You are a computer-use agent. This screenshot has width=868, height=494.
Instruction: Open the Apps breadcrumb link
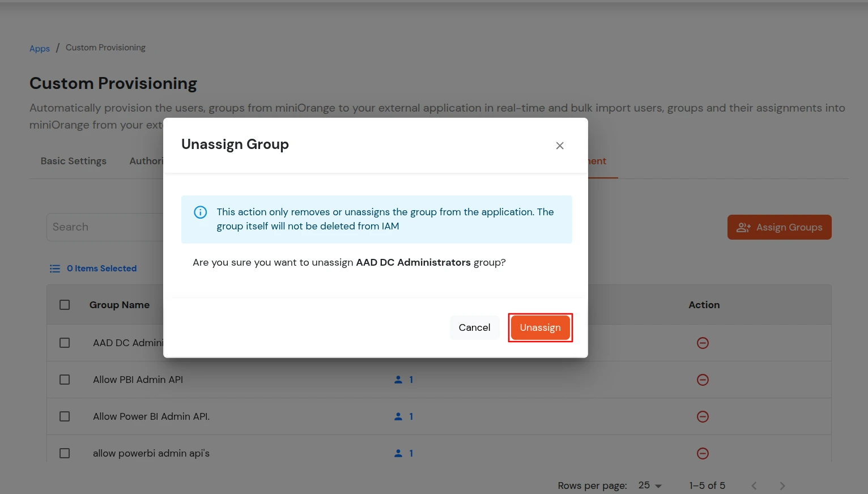[x=39, y=48]
